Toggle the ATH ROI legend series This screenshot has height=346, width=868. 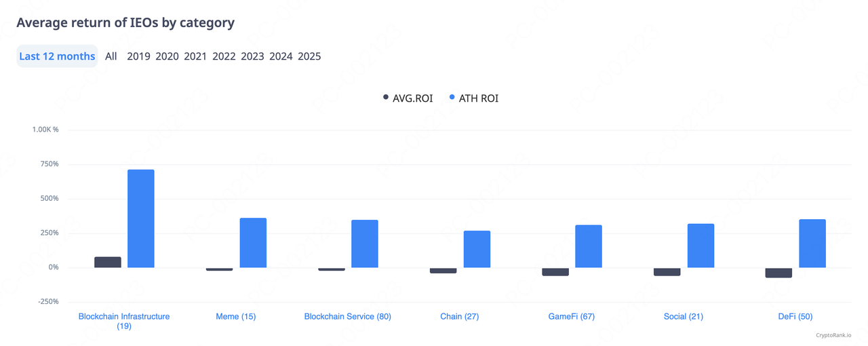pyautogui.click(x=474, y=98)
